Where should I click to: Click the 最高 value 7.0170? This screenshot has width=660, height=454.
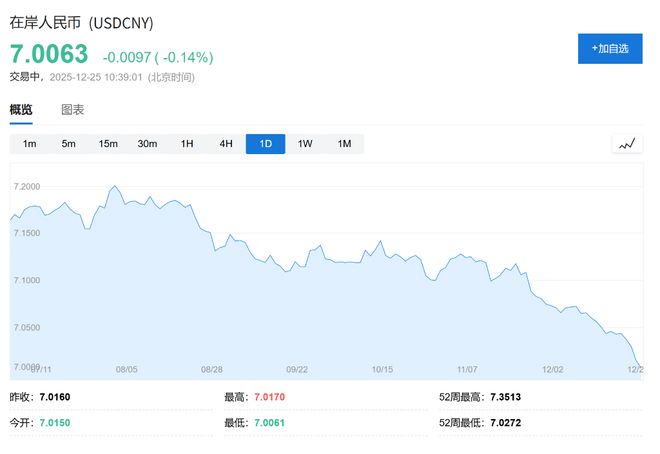coord(268,397)
